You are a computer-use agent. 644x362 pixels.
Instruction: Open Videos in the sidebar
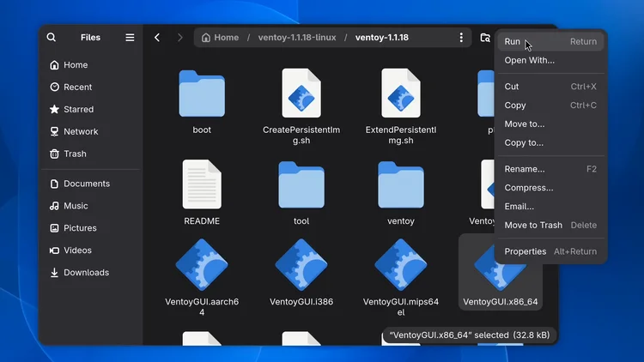pyautogui.click(x=90, y=250)
